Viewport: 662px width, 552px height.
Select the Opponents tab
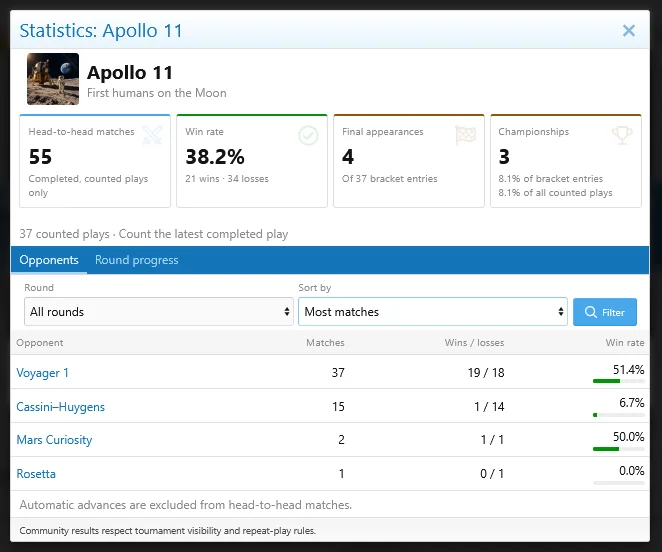(49, 260)
